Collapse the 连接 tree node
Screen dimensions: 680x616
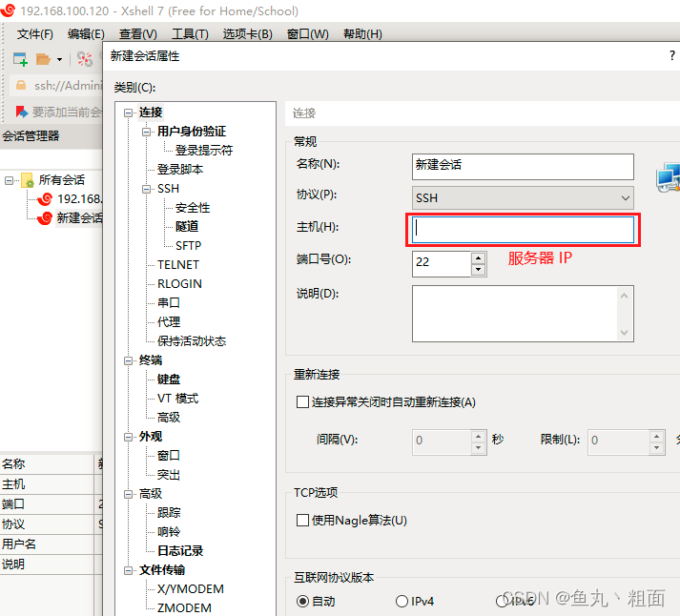(128, 113)
